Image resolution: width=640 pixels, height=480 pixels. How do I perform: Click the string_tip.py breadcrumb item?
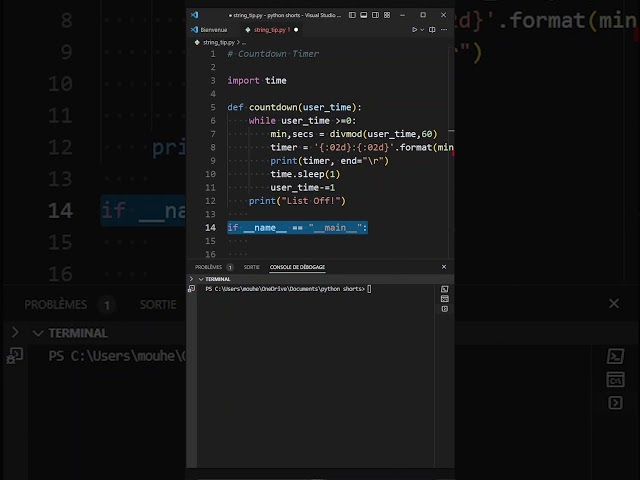[219, 42]
